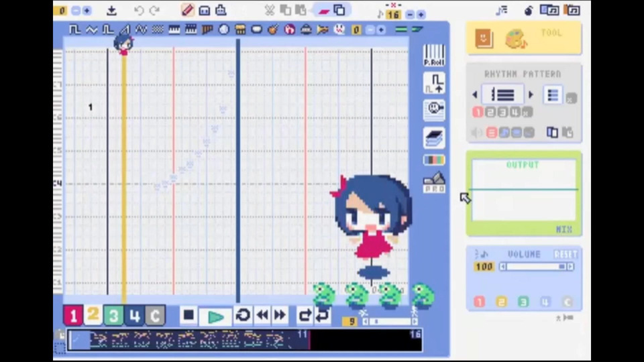Go to the next rhythm pattern

click(531, 95)
